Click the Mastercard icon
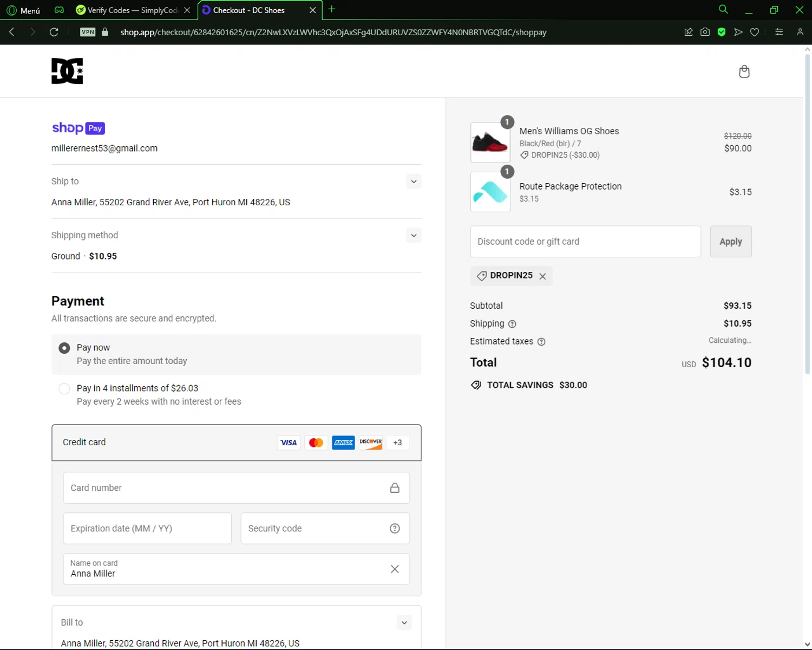Viewport: 812px width, 650px height. 316,443
